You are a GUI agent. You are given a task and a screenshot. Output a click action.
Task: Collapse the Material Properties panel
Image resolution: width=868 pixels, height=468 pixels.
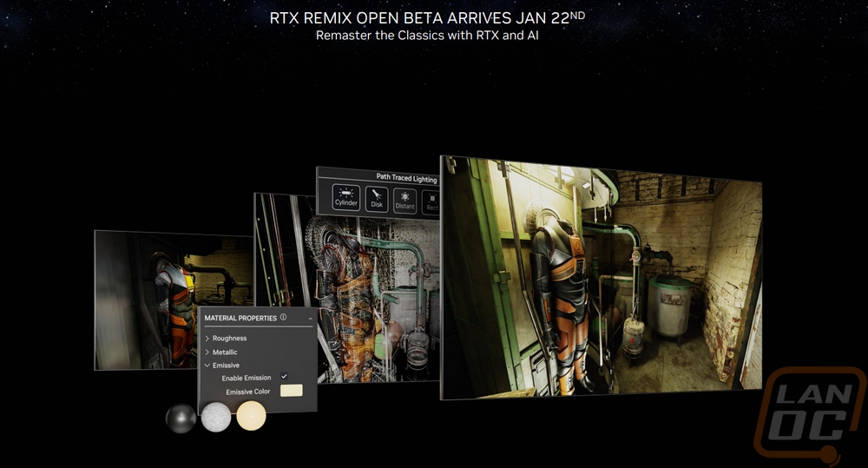(x=310, y=319)
